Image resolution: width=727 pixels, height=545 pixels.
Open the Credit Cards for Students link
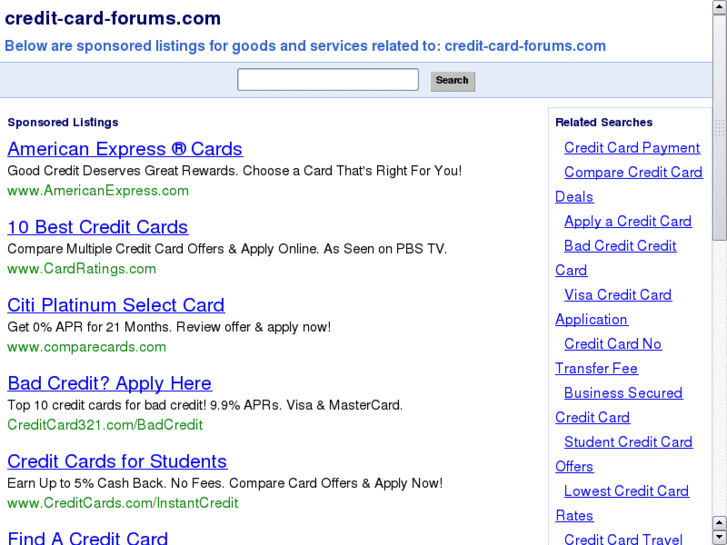(117, 462)
